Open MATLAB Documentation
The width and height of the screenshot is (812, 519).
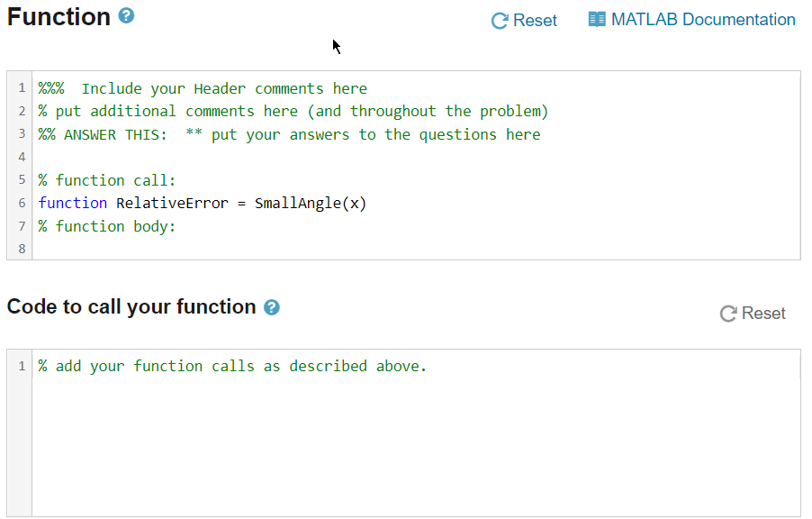point(691,19)
